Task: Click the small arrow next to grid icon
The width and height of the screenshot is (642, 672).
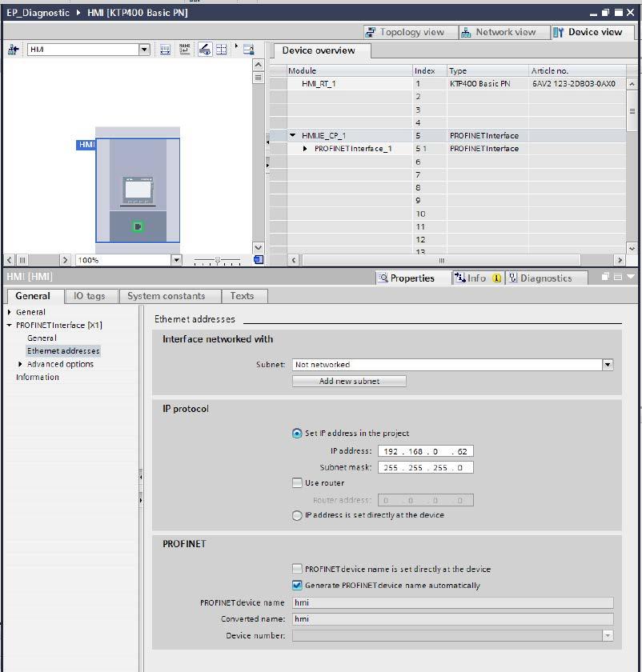Action: pos(236,46)
